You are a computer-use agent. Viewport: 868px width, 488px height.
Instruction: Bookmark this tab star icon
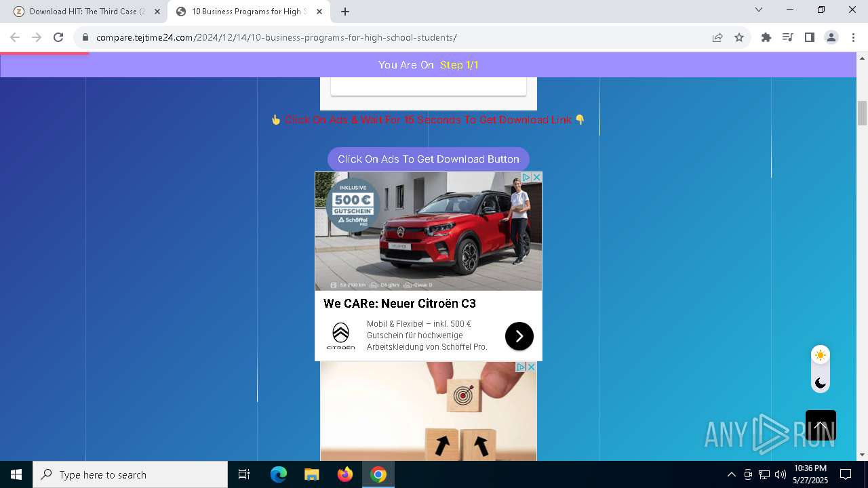[739, 38]
